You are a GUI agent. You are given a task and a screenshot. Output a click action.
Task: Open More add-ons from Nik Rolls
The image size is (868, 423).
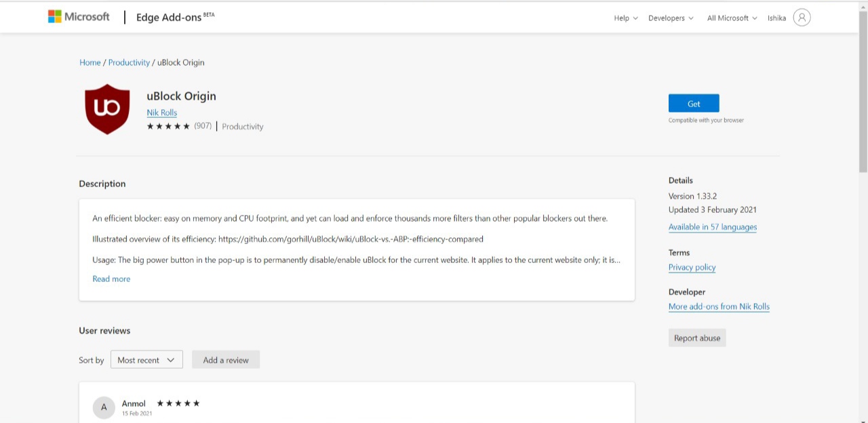[x=719, y=306]
